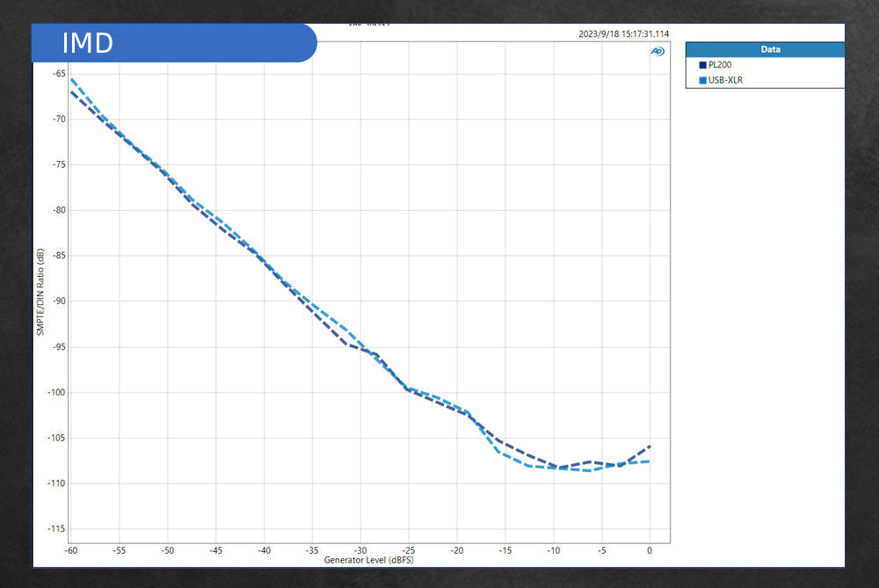879x588 pixels.
Task: Select the PL200 legend label
Action: coord(720,65)
